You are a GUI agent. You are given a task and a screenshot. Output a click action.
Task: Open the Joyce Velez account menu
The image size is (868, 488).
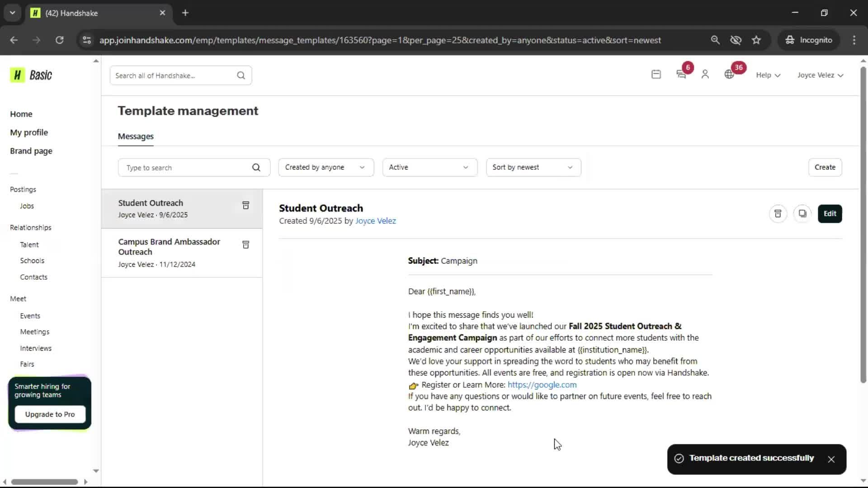click(820, 75)
